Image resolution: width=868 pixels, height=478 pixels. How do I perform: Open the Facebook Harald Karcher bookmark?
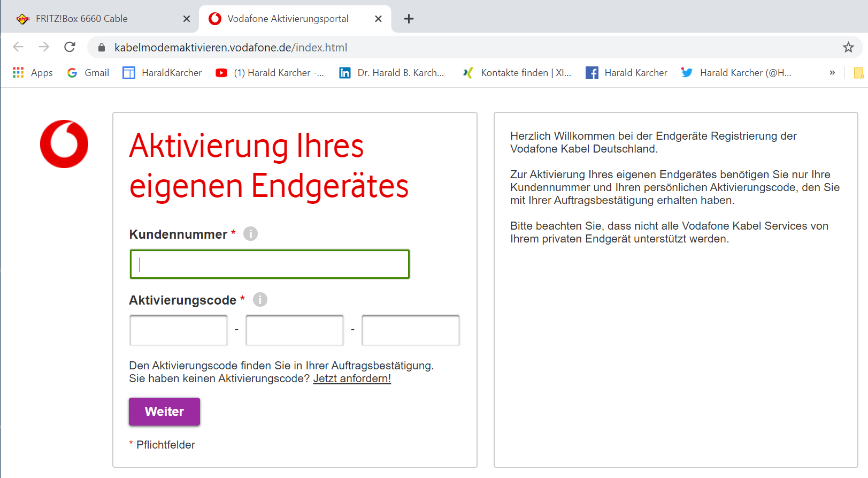[x=626, y=73]
